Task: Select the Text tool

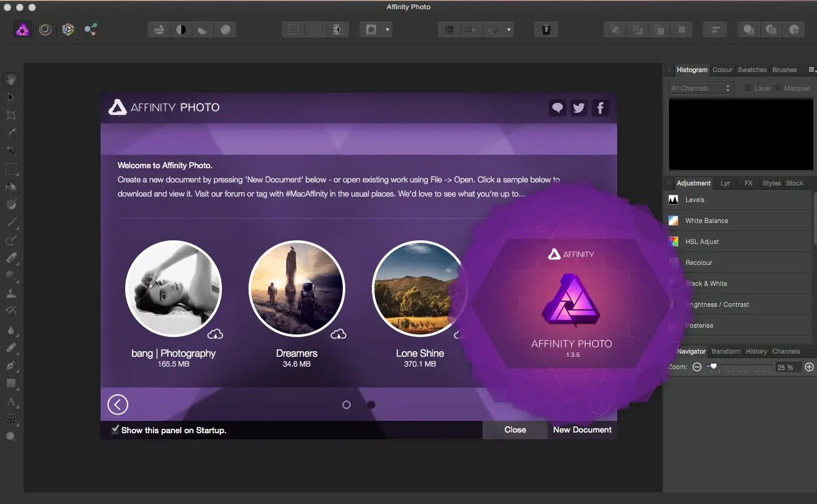Action: pos(11,402)
